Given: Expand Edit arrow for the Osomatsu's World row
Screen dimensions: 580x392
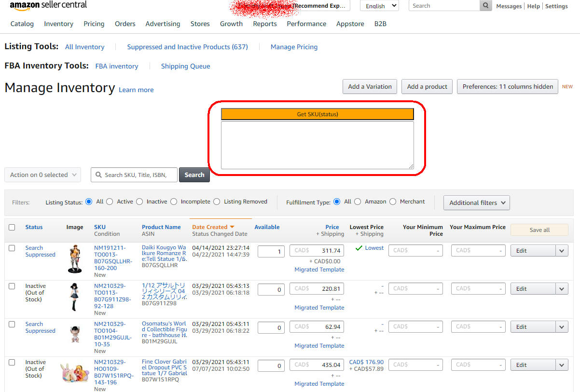Looking at the screenshot, I should 562,326.
